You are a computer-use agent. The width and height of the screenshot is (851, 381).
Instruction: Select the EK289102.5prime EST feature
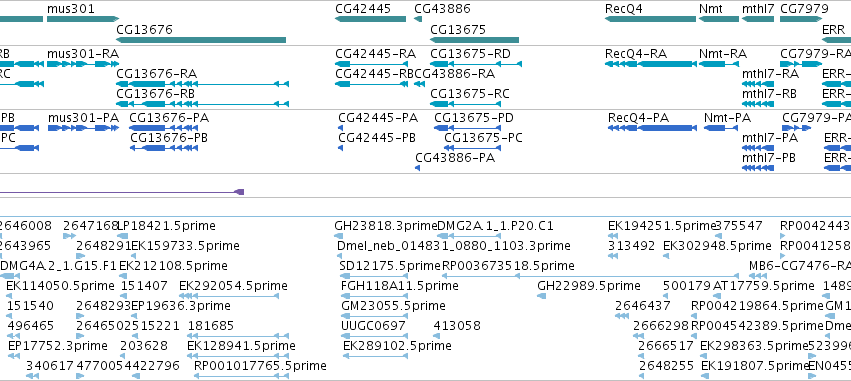pos(376,356)
